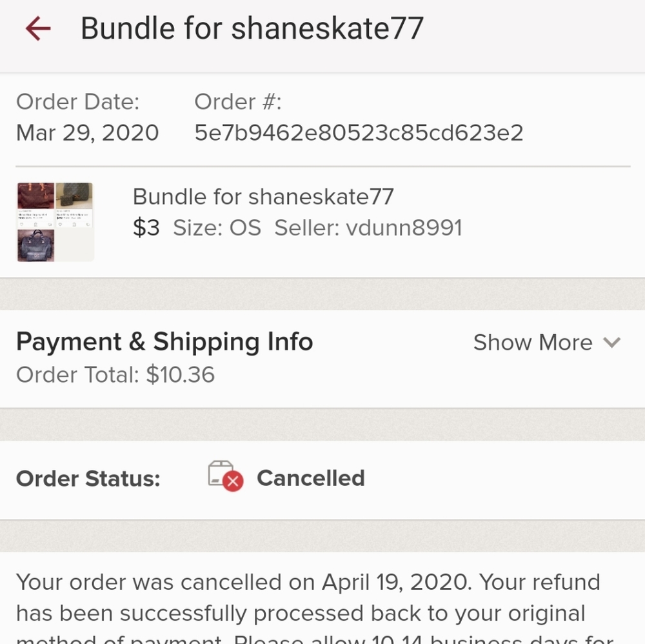The height and width of the screenshot is (644, 645).
Task: Open the black handbag image in bundle
Action: coord(35,245)
